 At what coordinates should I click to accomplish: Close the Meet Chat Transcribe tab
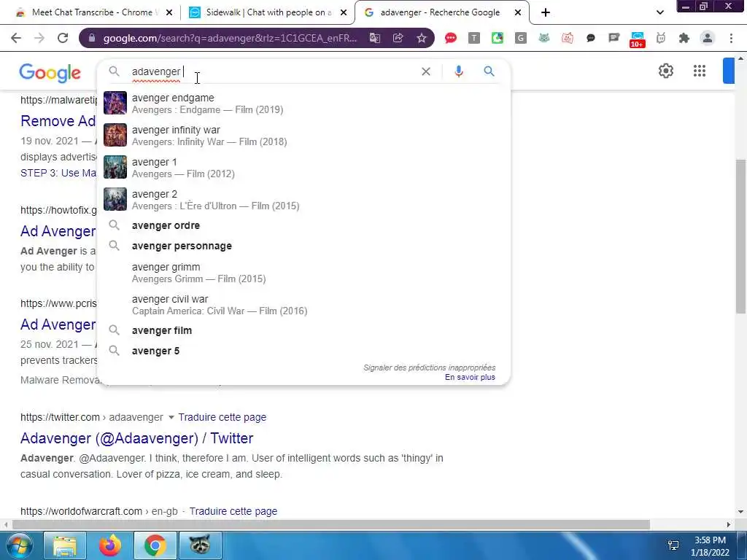point(169,13)
